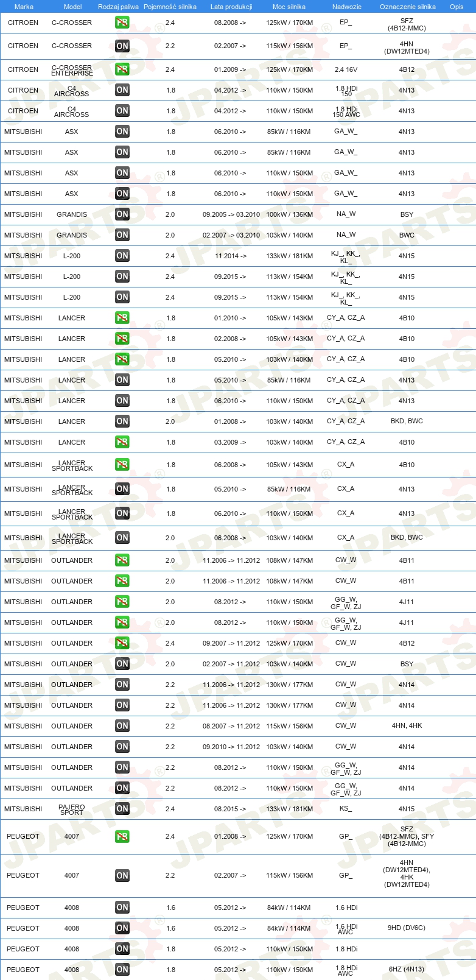Click ON icon in Grandis BSY row
The image size is (476, 980).
click(122, 214)
